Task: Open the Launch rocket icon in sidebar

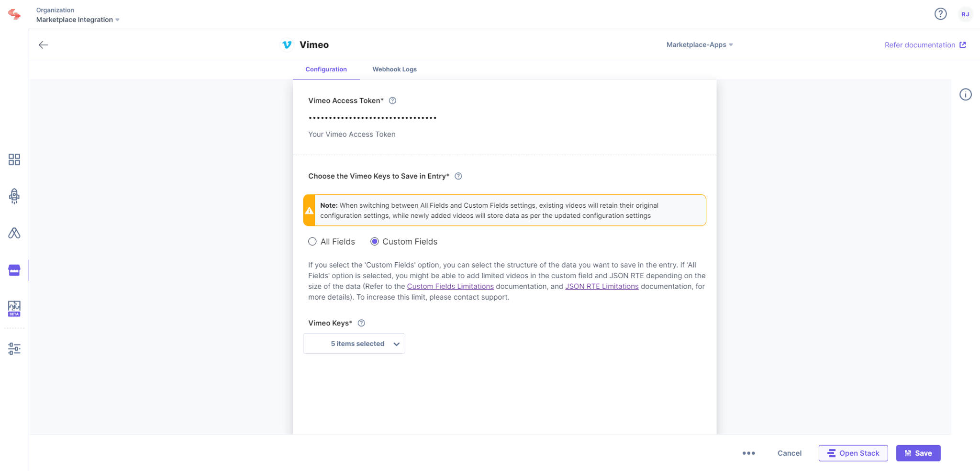Action: [14, 196]
